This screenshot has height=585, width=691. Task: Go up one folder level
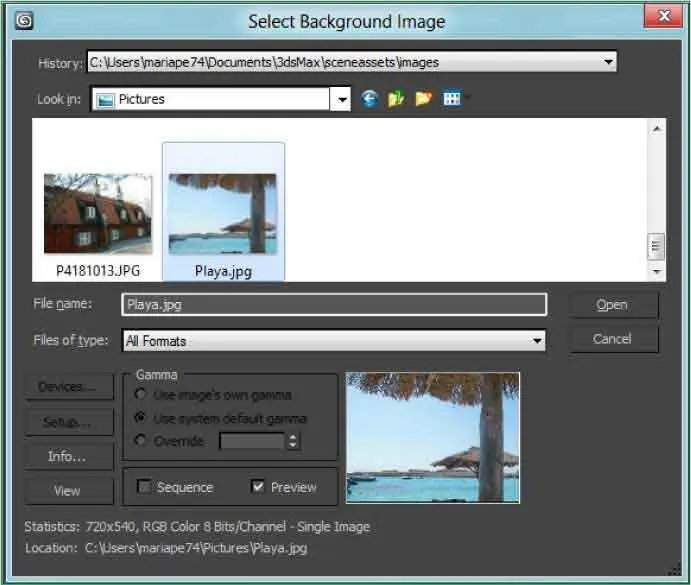tap(396, 98)
